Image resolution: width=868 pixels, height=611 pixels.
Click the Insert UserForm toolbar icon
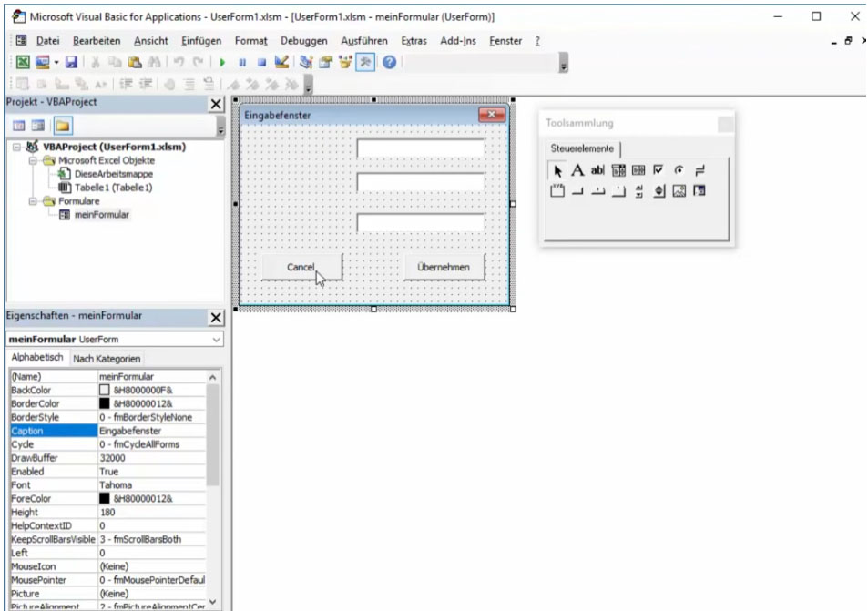point(42,62)
